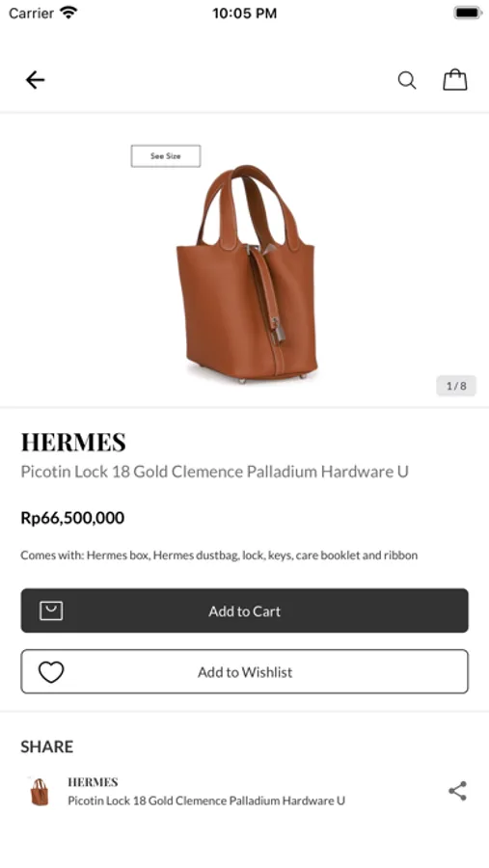489x868 pixels.
Task: Tap the battery icon in status bar
Action: [x=468, y=13]
